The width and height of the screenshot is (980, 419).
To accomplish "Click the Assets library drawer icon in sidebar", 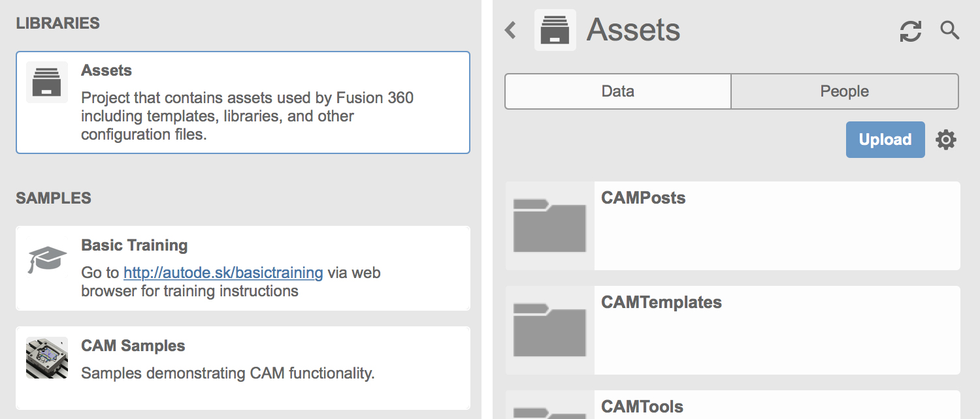I will pos(46,82).
